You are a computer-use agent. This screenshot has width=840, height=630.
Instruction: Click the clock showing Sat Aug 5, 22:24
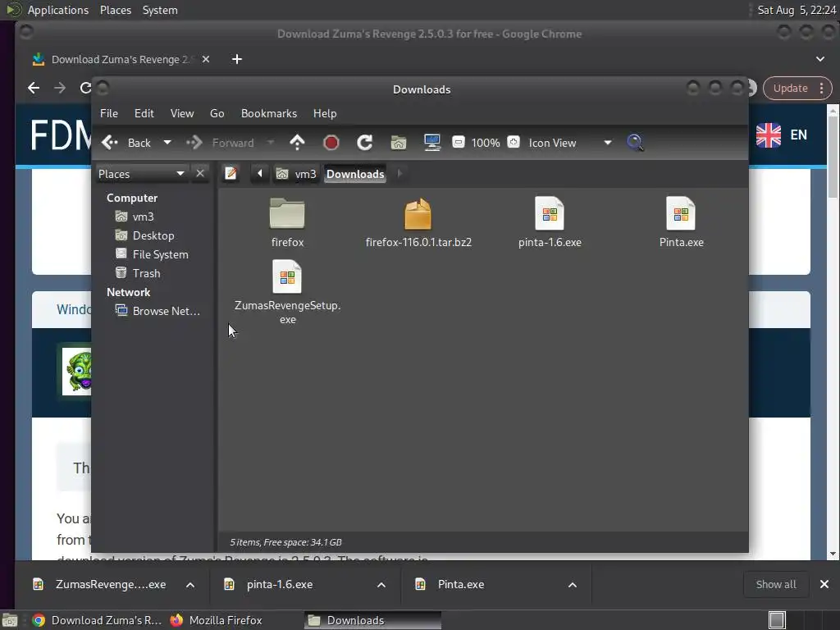(x=797, y=10)
